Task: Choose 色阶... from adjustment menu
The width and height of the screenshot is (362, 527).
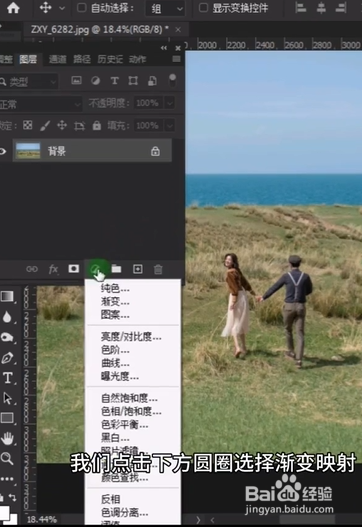Action: 115,350
